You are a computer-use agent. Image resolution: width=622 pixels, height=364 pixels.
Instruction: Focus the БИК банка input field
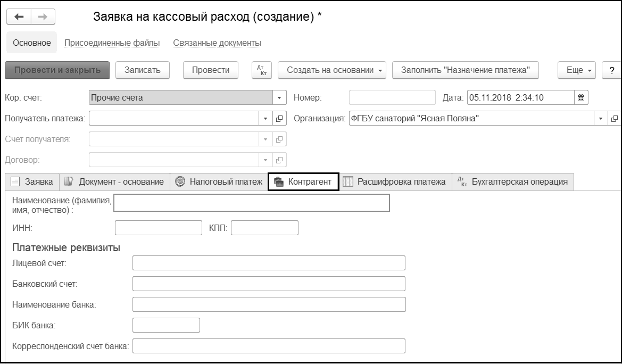click(166, 325)
